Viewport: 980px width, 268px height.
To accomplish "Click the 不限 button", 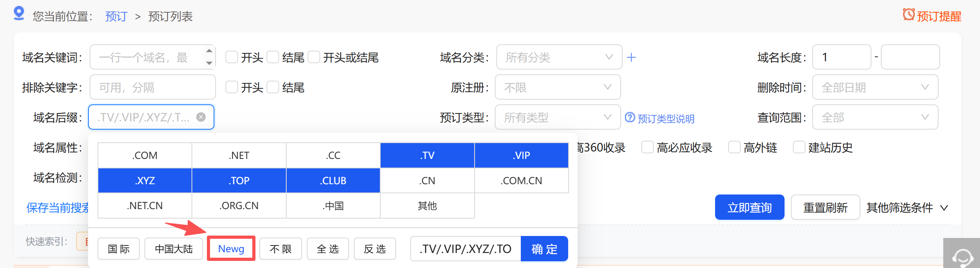I will (x=280, y=249).
